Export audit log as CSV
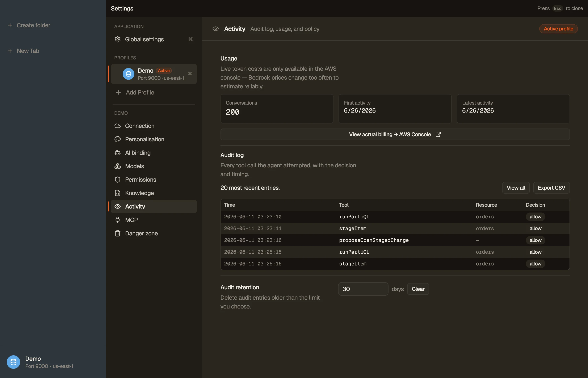Image resolution: width=588 pixels, height=378 pixels. [551, 188]
